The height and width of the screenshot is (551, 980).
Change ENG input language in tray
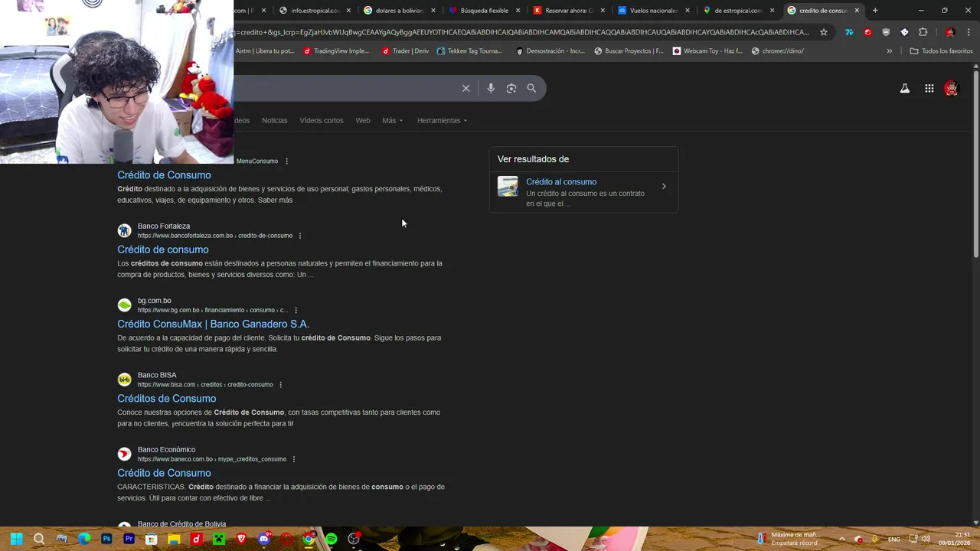pos(893,540)
